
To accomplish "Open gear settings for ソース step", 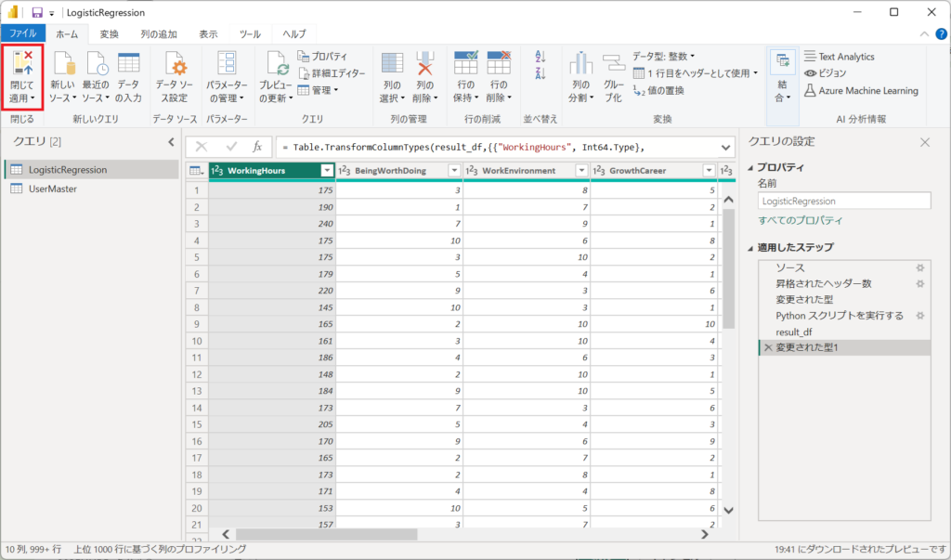I will pyautogui.click(x=920, y=267).
